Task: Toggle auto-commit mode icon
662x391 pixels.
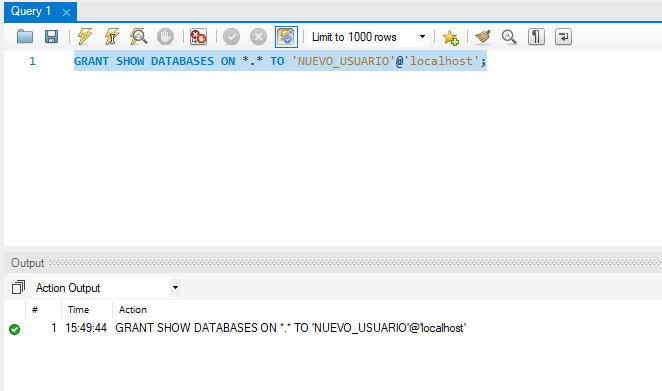Action: tap(286, 37)
